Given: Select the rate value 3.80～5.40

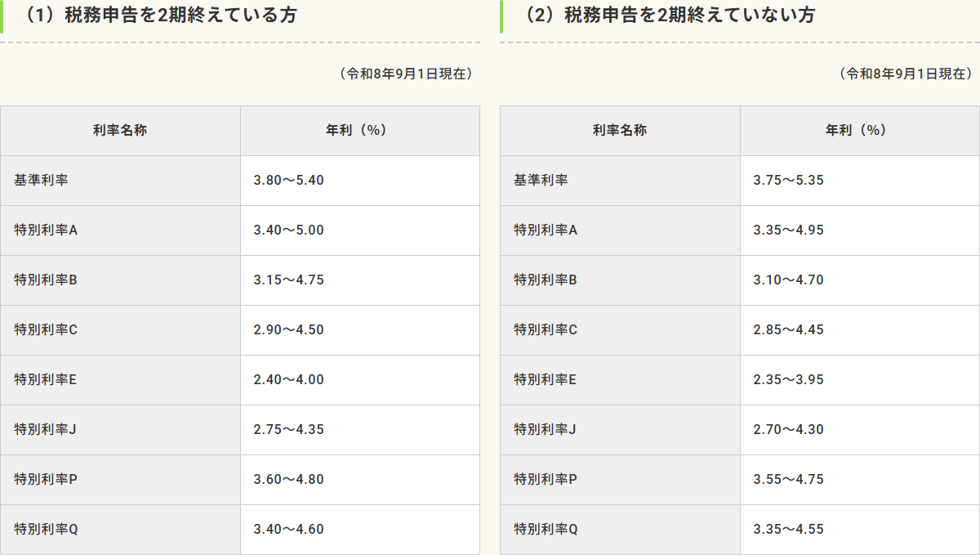Looking at the screenshot, I should tap(289, 180).
